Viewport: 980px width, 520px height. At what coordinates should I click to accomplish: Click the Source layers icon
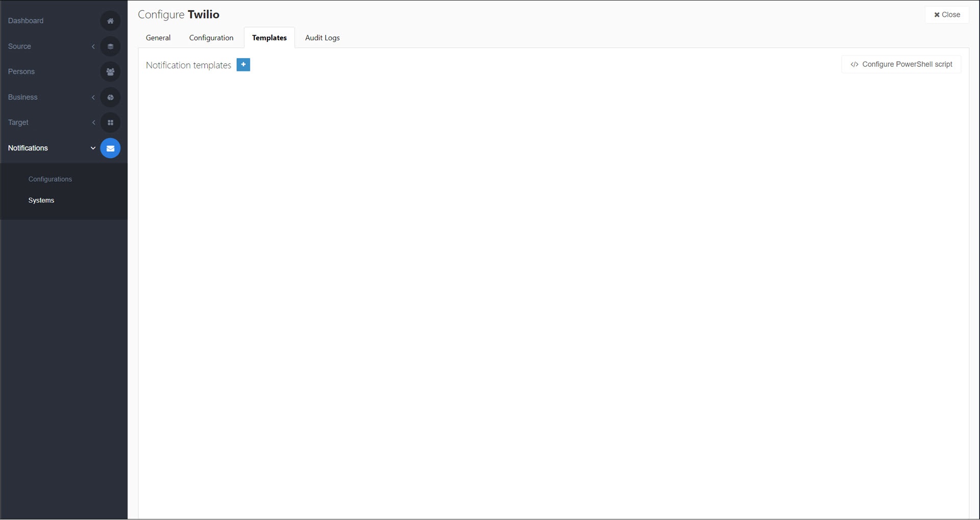tap(110, 46)
